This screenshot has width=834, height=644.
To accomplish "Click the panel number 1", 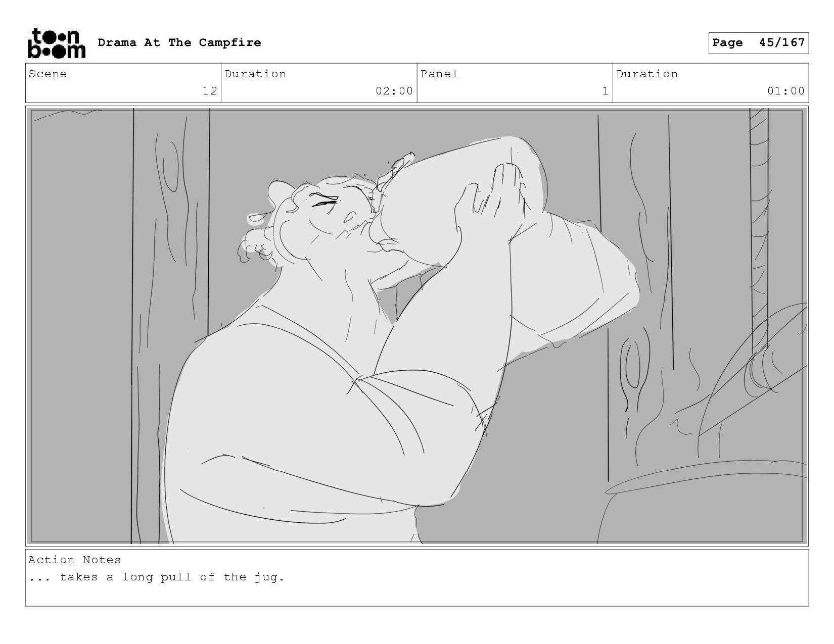I will [x=605, y=91].
